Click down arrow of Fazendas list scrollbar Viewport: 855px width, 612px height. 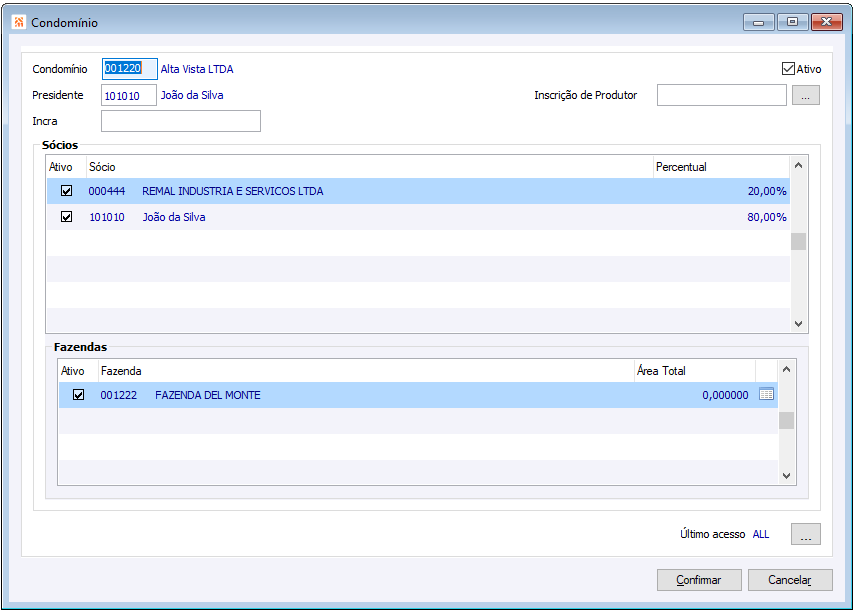[786, 476]
